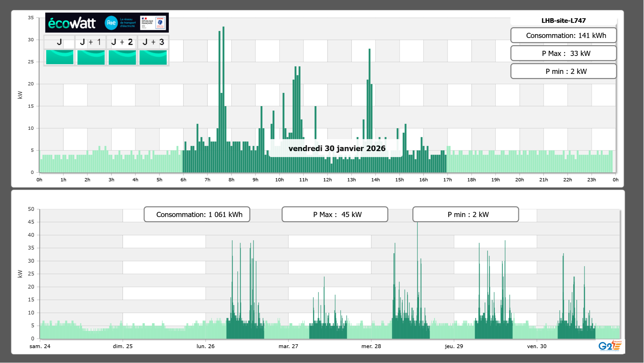644x363 pixels.
Task: Select the J + 1 forecast tab
Action: (91, 42)
